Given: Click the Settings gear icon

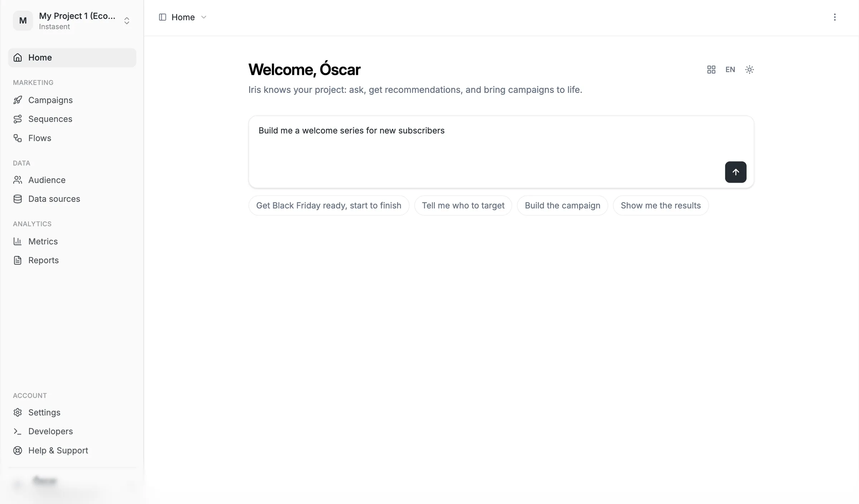Looking at the screenshot, I should click(x=18, y=412).
